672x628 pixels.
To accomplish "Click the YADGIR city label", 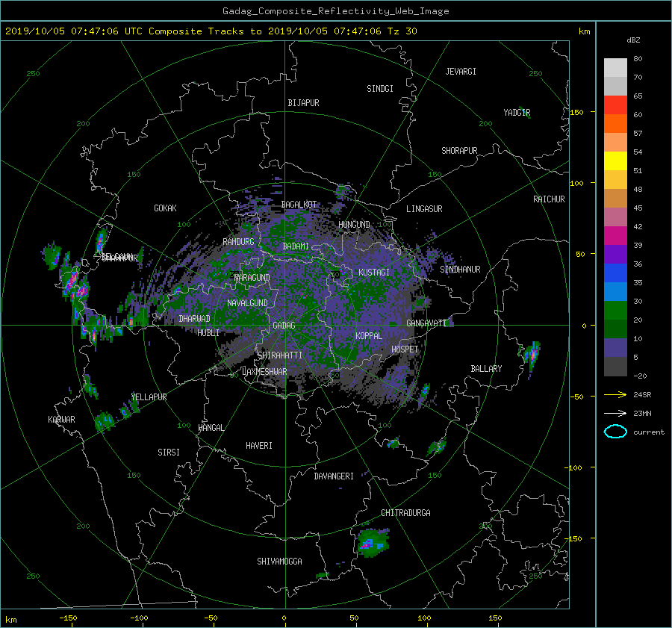I will (x=517, y=113).
